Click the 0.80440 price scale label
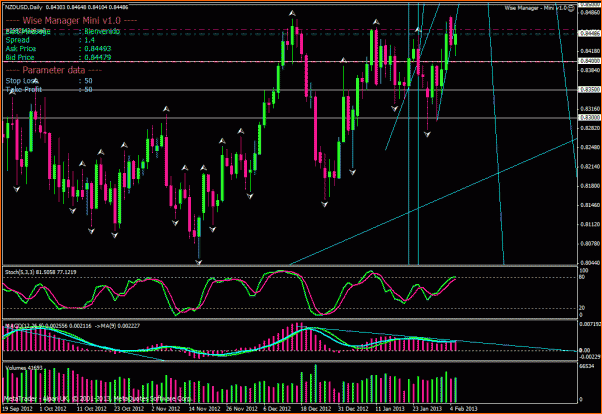Viewport: 602px width, 414px height. point(590,263)
